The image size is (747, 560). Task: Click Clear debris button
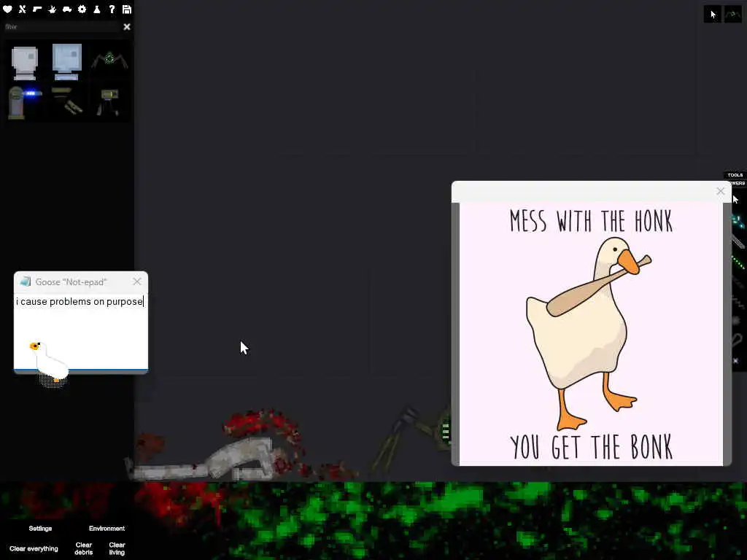(84, 548)
